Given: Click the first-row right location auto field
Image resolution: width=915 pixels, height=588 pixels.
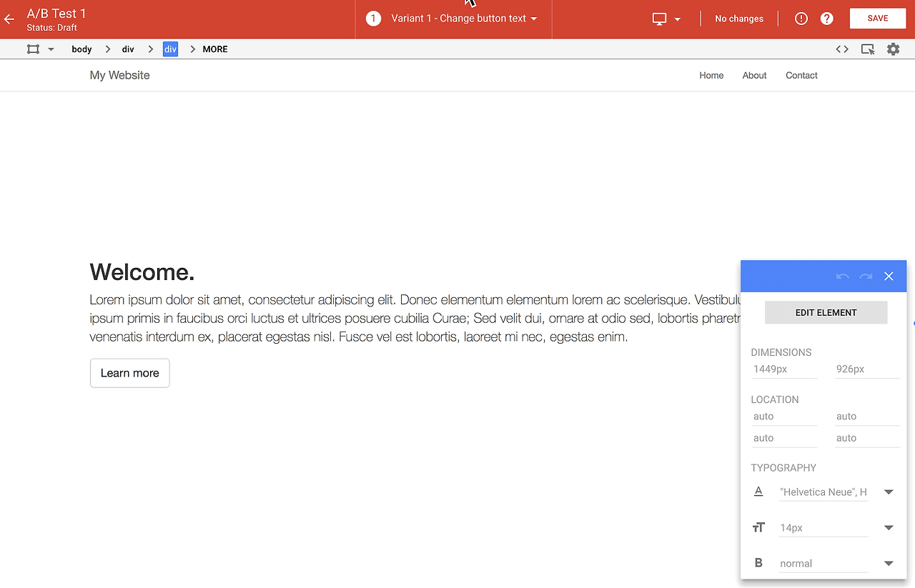Looking at the screenshot, I should click(x=867, y=417).
